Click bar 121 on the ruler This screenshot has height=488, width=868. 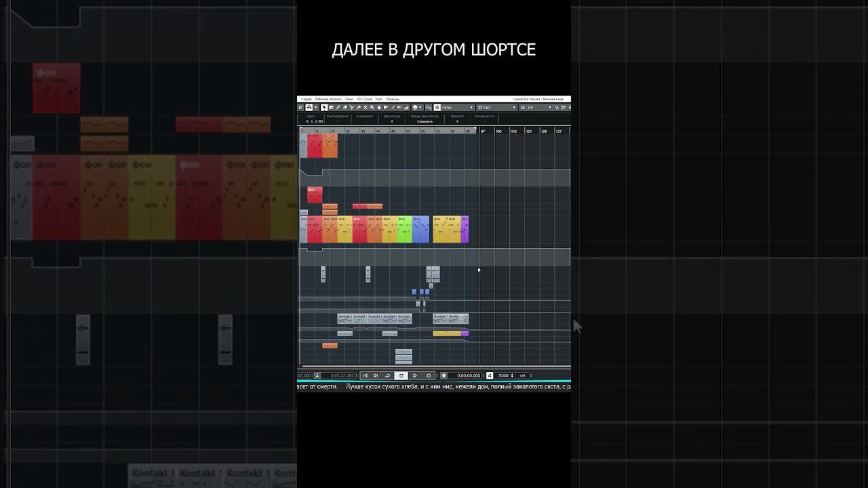point(529,131)
